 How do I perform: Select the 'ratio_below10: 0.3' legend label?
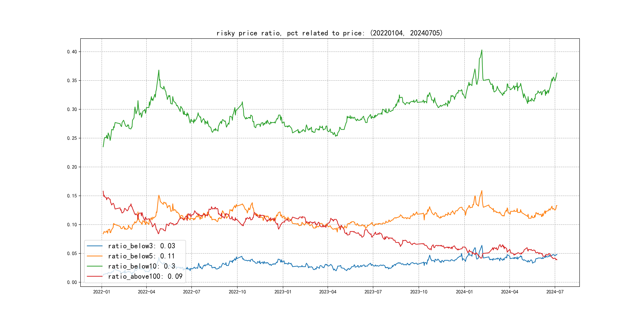(x=142, y=266)
